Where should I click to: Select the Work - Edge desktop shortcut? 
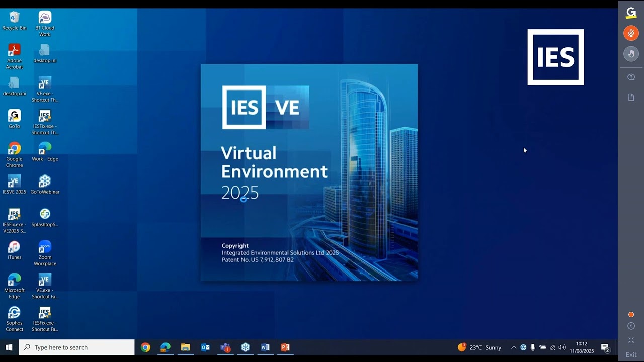tap(45, 152)
